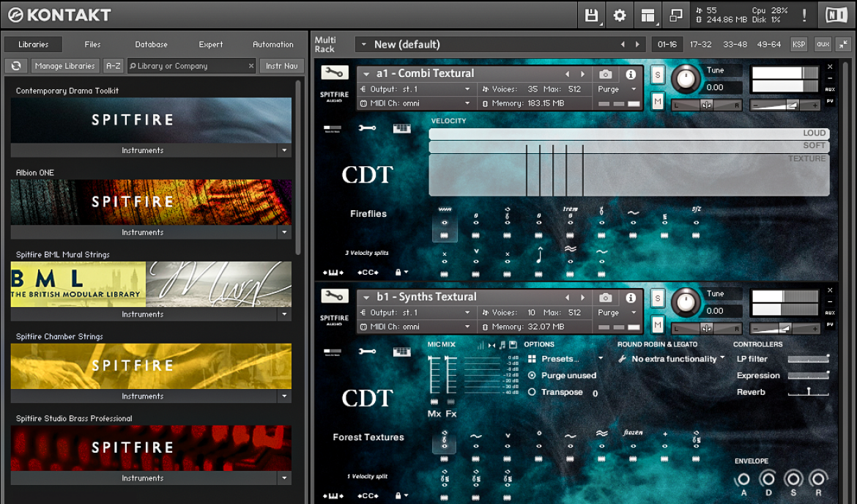Open Purge dropdown for b1 Synths Textural
This screenshot has height=504, width=857.
pos(634,313)
